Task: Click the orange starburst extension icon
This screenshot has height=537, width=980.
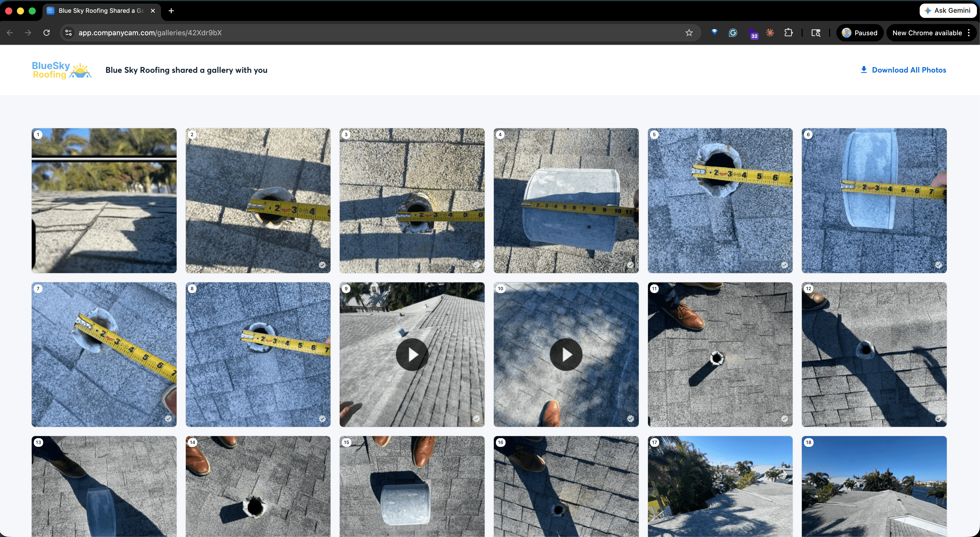Action: [770, 33]
